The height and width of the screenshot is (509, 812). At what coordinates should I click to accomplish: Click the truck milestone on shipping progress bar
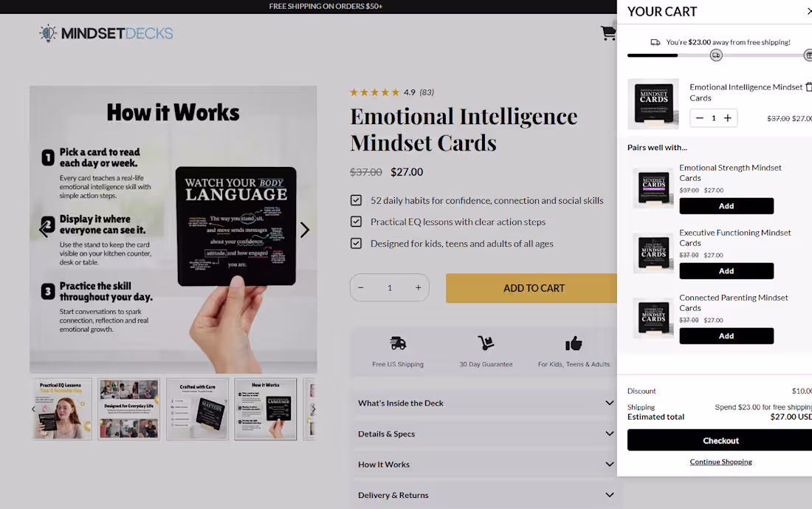[x=716, y=55]
